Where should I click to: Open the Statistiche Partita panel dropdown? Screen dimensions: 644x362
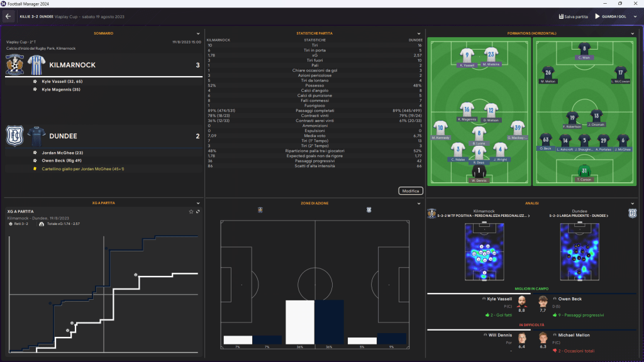pos(419,33)
